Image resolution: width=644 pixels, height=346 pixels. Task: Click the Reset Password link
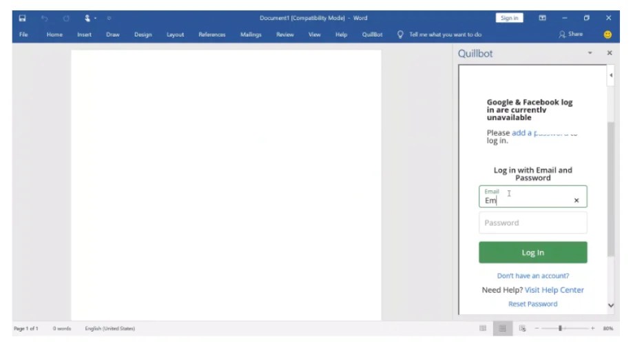(532, 304)
